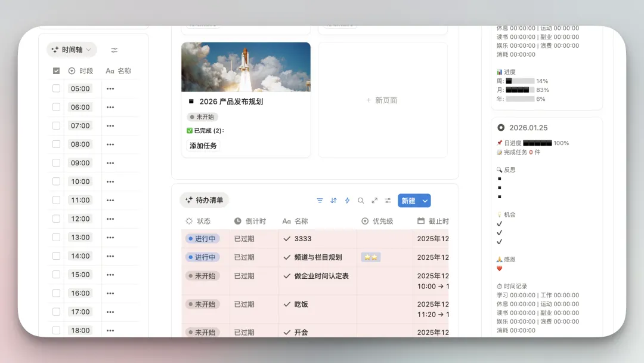This screenshot has width=644, height=363.
Task: Switch to the 待办清单 view tab
Action: coord(204,200)
